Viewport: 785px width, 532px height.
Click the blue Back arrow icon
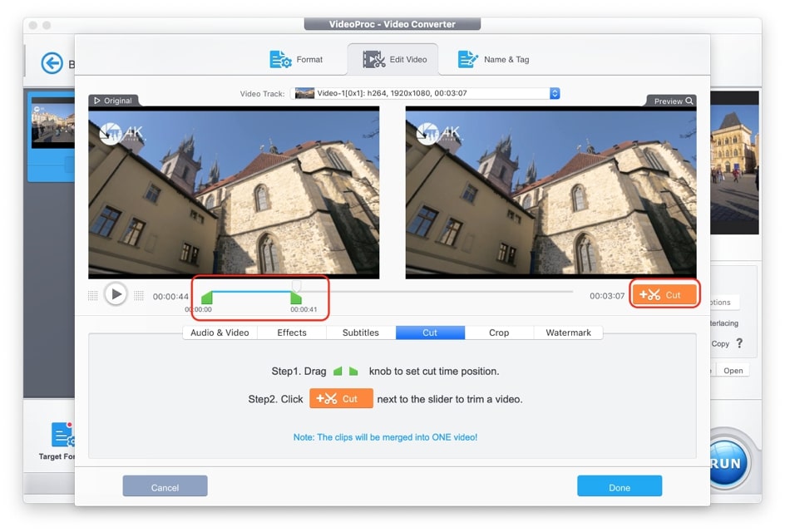click(52, 63)
